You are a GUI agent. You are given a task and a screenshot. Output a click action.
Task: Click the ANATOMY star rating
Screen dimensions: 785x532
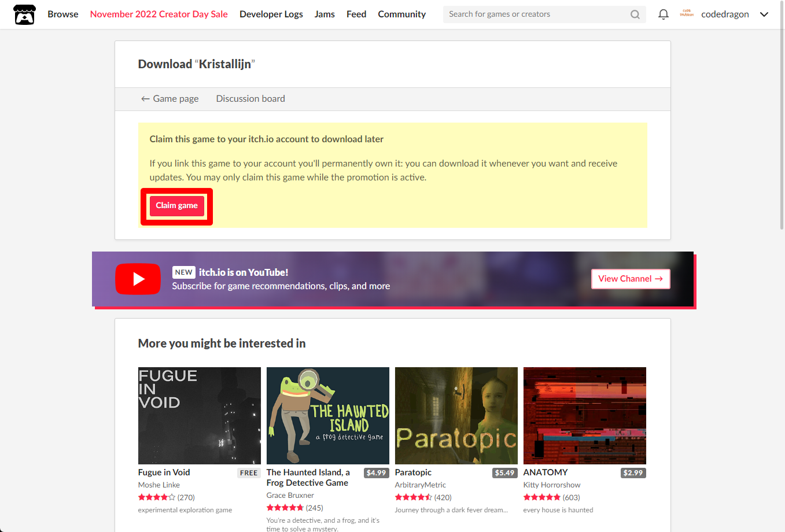pyautogui.click(x=542, y=497)
